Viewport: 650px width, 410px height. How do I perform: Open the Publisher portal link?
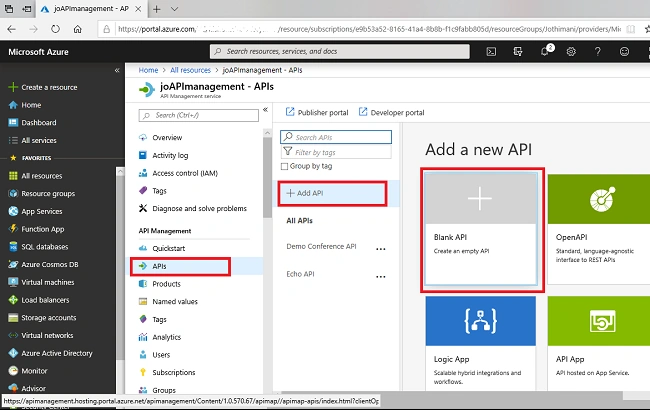click(317, 112)
